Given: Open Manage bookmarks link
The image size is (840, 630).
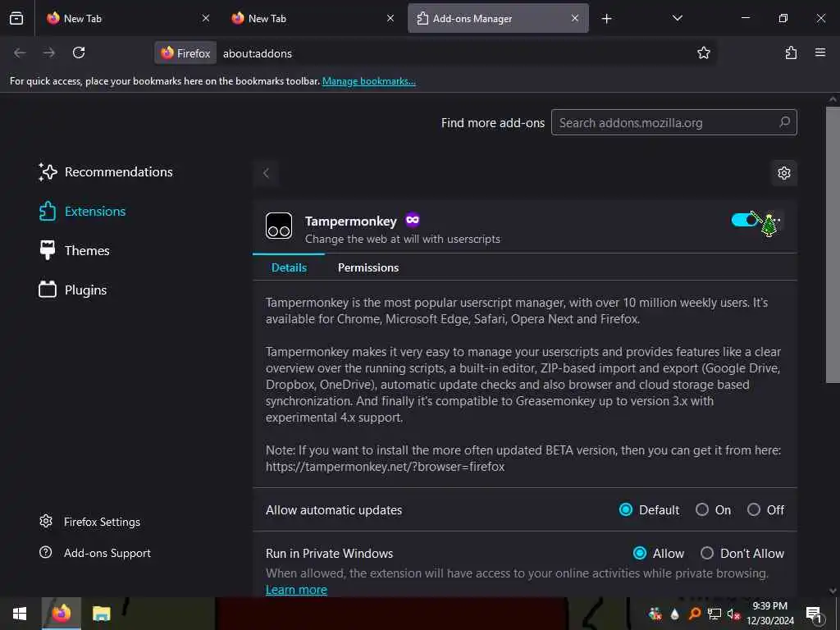Looking at the screenshot, I should 368,81.
